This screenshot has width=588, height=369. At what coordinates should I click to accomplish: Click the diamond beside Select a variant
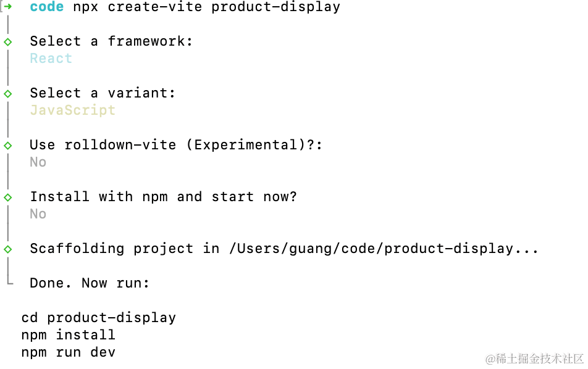[x=8, y=94]
